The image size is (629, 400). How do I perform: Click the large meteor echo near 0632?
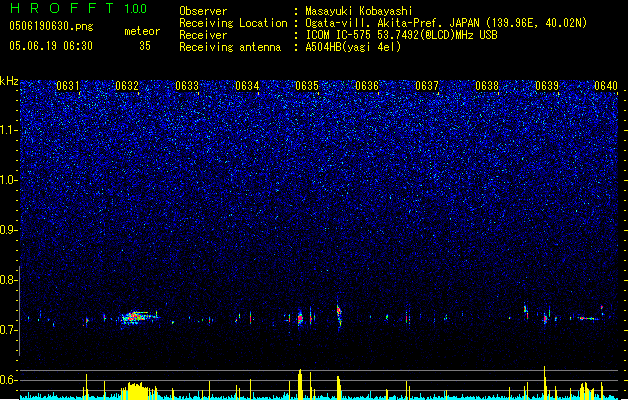click(138, 318)
